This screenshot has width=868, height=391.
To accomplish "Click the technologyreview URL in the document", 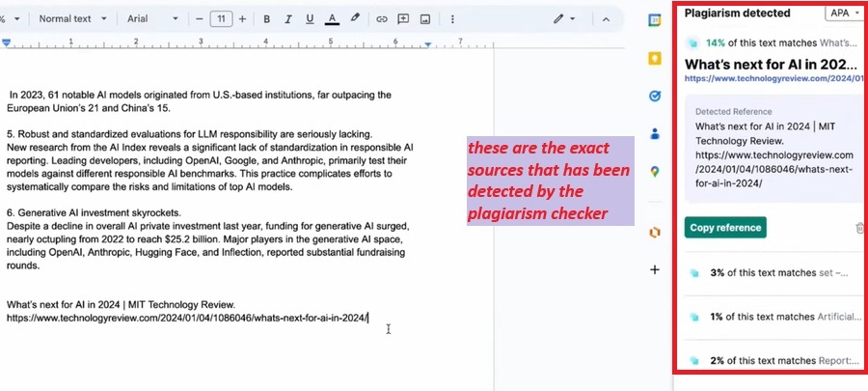I will 187,318.
